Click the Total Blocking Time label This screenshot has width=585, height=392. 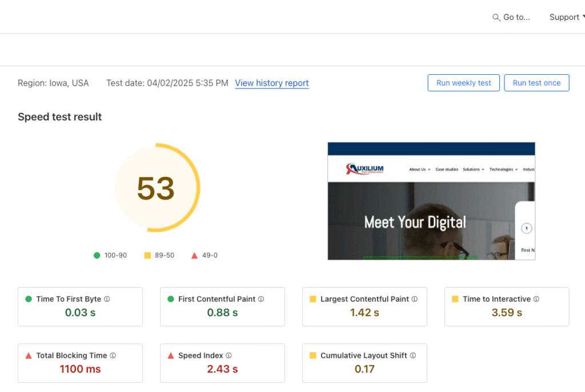(71, 355)
